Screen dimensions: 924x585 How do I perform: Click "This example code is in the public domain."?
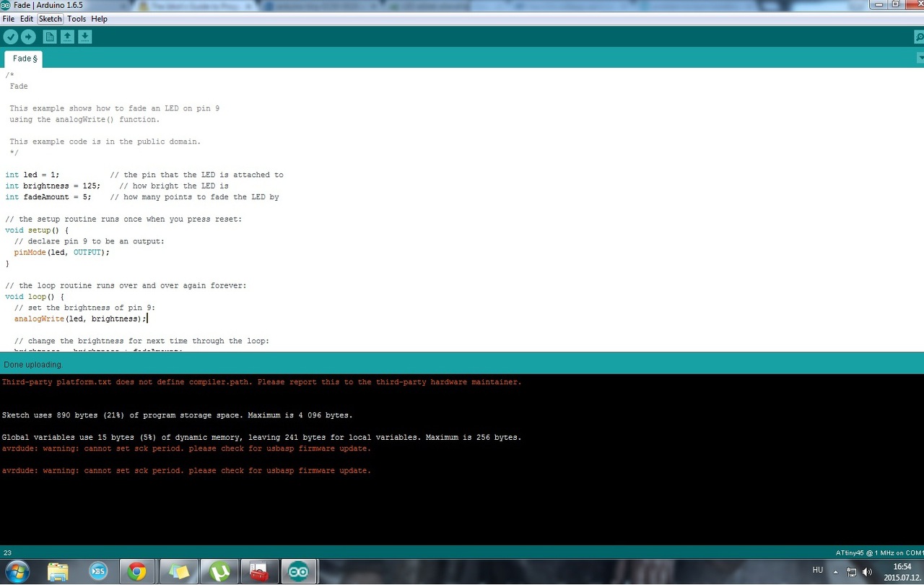[x=105, y=142]
